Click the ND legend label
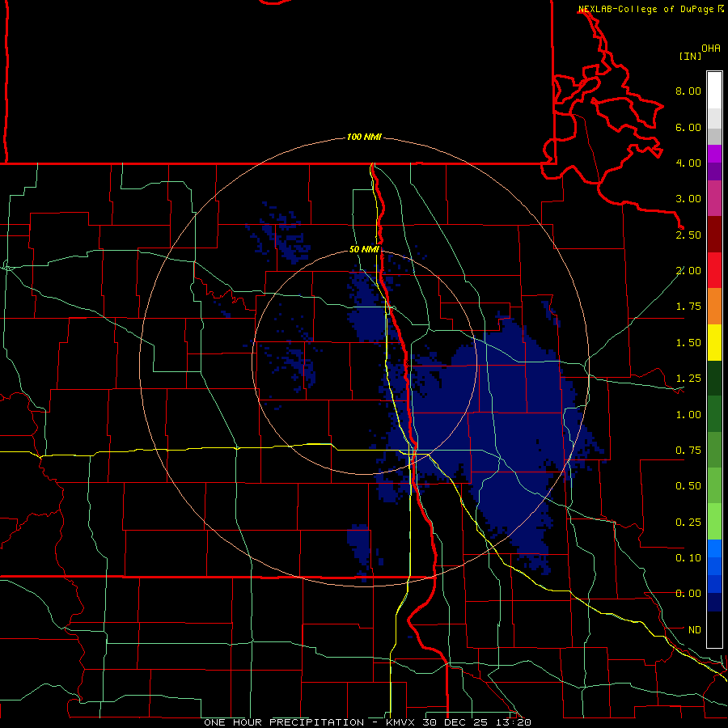The width and height of the screenshot is (728, 728). (x=695, y=630)
